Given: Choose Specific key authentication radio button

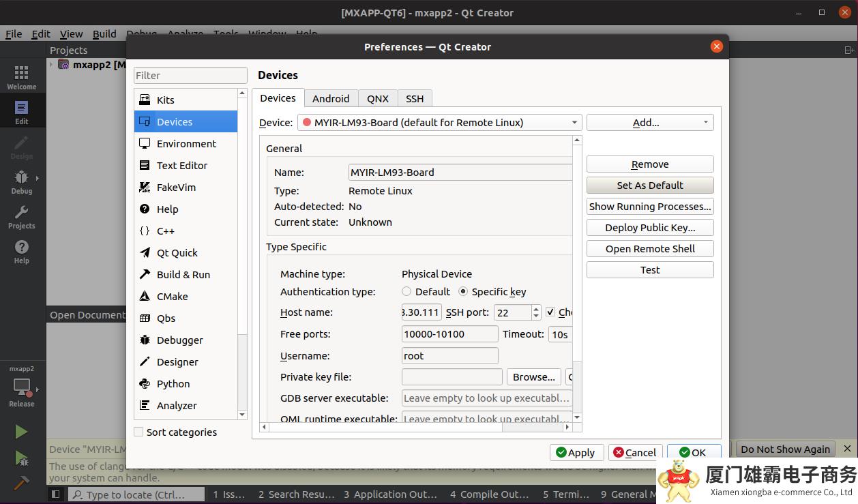Looking at the screenshot, I should [x=464, y=292].
